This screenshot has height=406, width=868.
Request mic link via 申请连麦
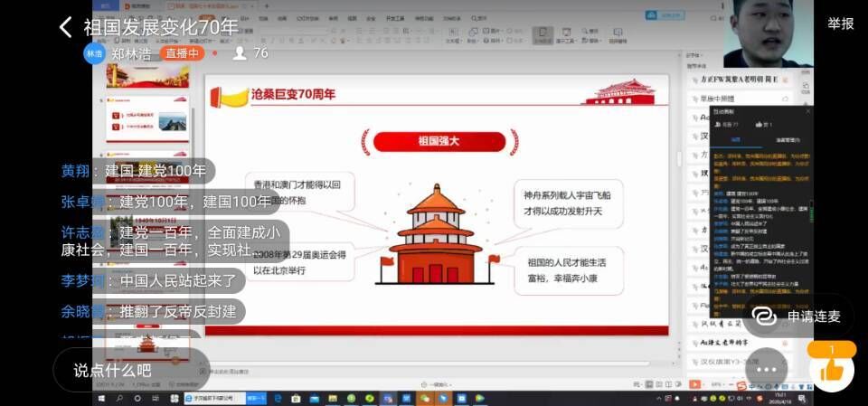pos(802,316)
